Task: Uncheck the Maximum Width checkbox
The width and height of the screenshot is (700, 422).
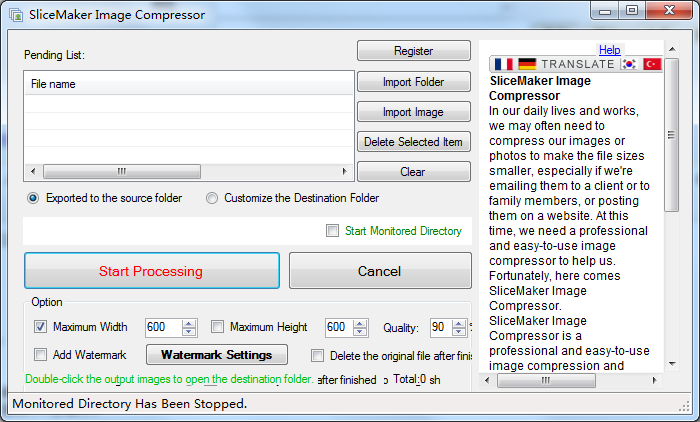Action: [x=41, y=327]
